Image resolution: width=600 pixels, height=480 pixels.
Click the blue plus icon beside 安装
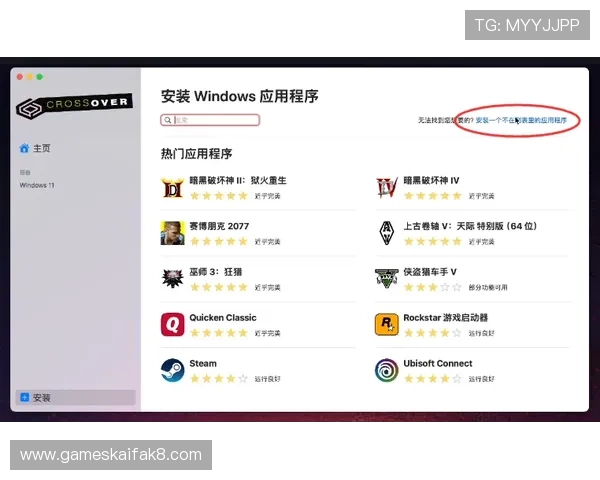[x=24, y=397]
